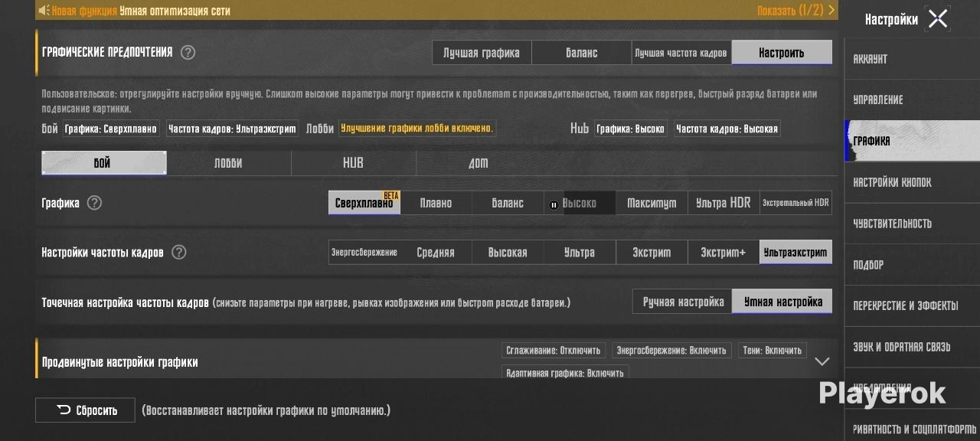Open Управление settings section
Viewport: 980px width, 441px height.
point(912,100)
